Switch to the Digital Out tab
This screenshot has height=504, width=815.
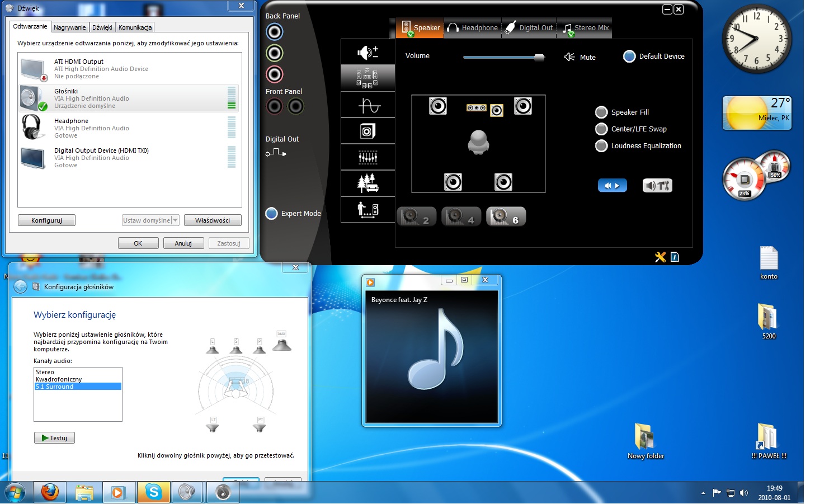[529, 27]
